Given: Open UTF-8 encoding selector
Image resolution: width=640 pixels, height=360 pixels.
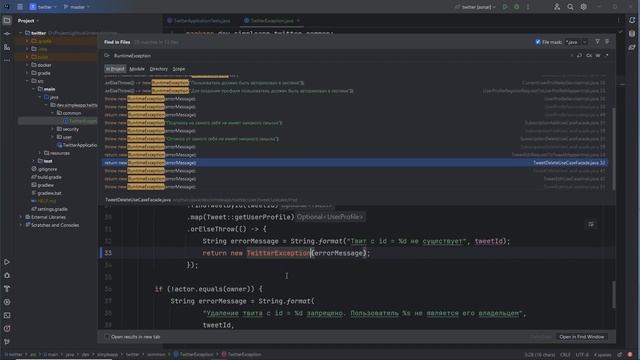Looking at the screenshot, I should tap(582, 354).
